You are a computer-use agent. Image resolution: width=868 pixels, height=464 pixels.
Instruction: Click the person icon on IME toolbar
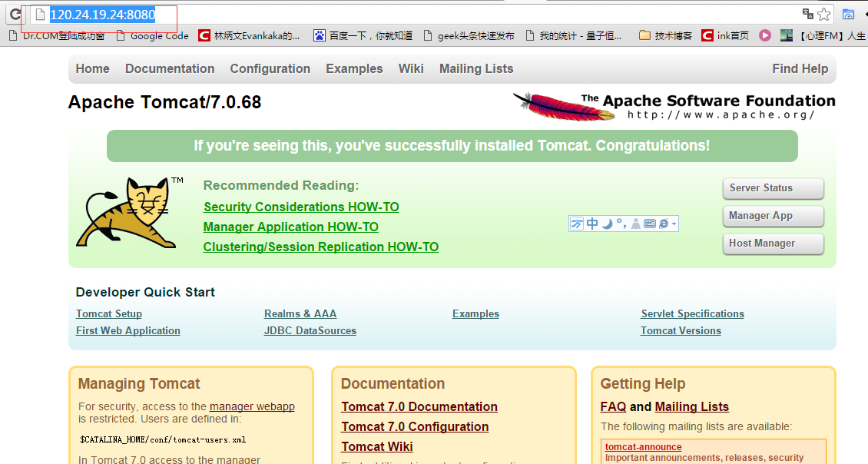[635, 224]
